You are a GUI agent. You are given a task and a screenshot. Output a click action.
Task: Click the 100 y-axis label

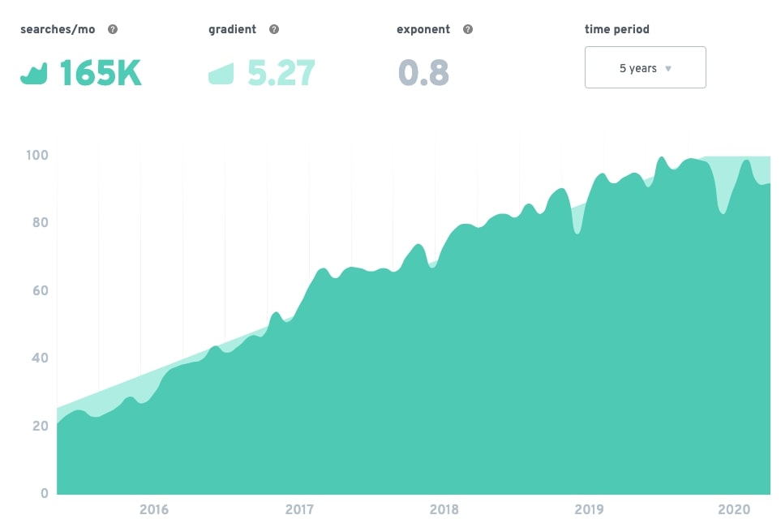tap(37, 155)
